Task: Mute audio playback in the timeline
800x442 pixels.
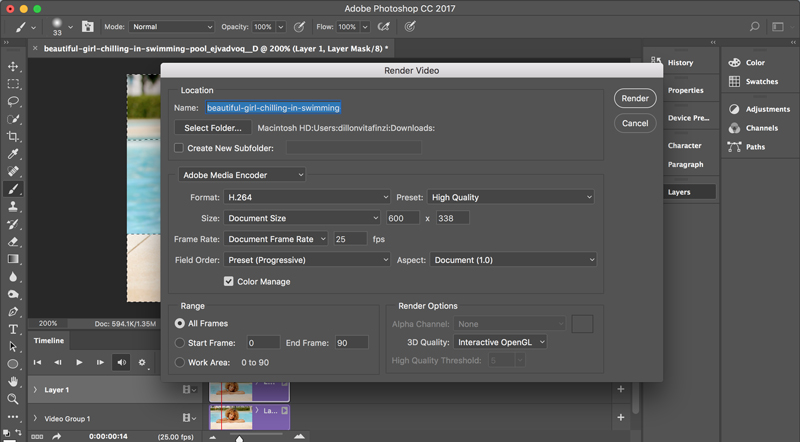Action: 121,362
